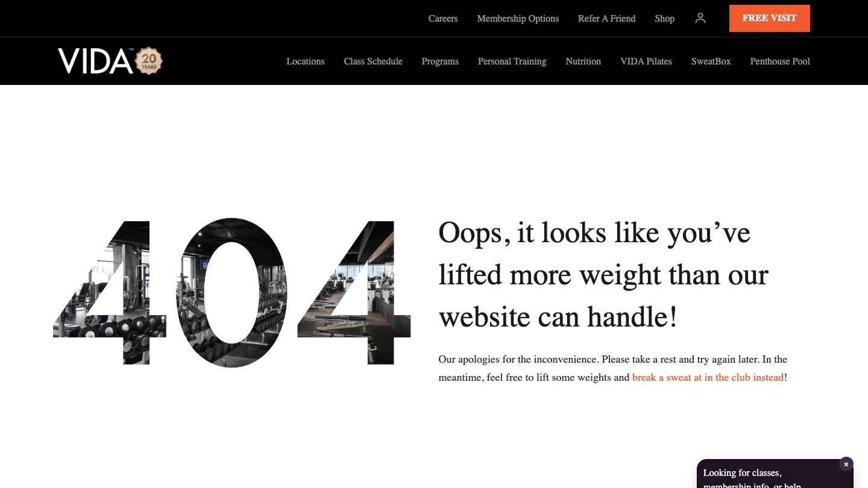Open the Locations menu item
The width and height of the screenshot is (868, 488).
(305, 61)
